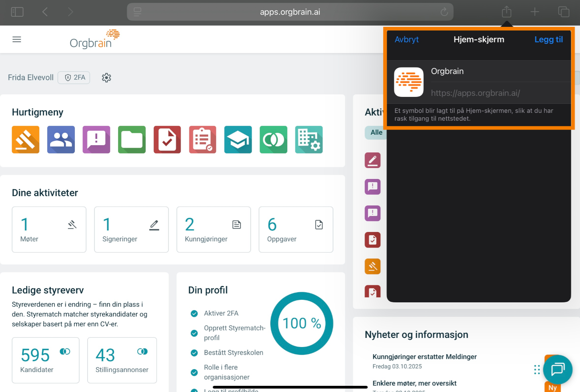Open the green folder shortcut
The width and height of the screenshot is (580, 392).
132,140
